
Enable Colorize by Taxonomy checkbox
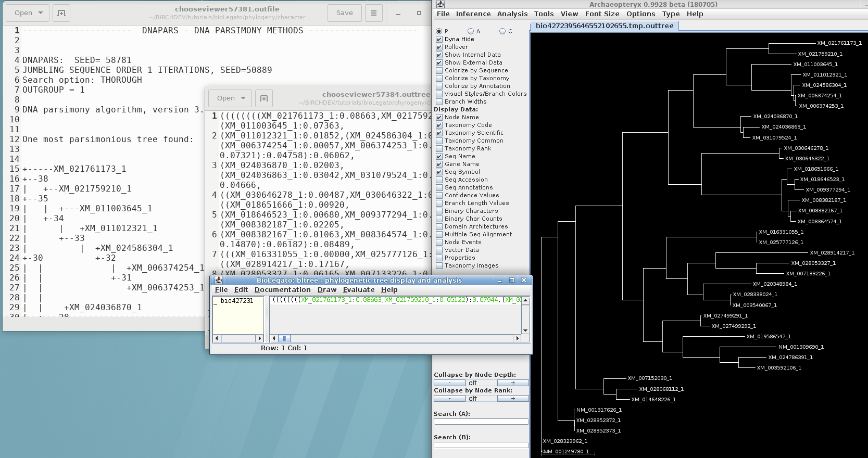click(x=439, y=78)
